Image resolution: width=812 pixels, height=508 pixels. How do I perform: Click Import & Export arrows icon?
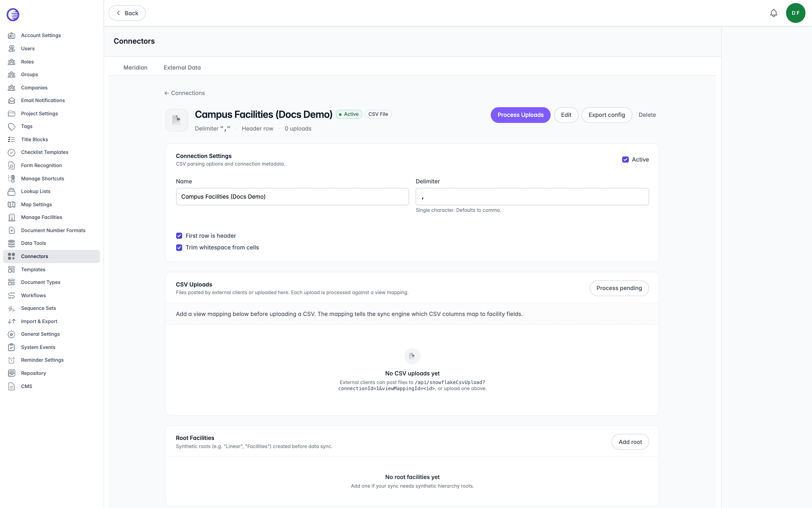click(x=12, y=321)
